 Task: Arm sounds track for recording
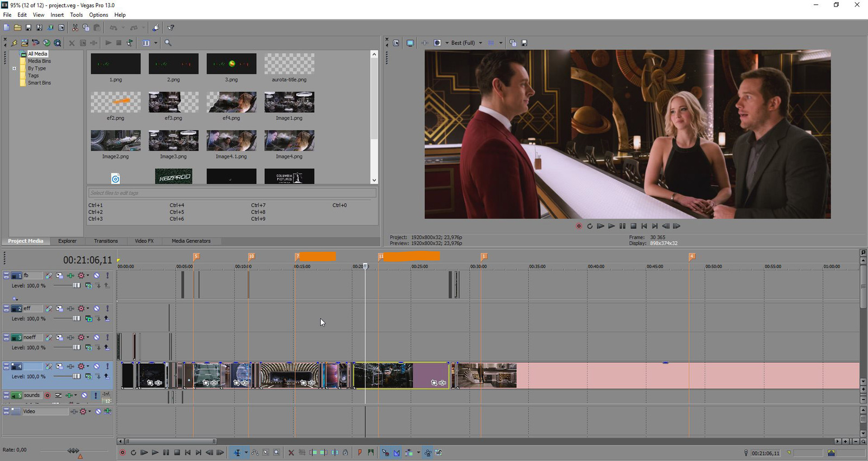tap(47, 395)
